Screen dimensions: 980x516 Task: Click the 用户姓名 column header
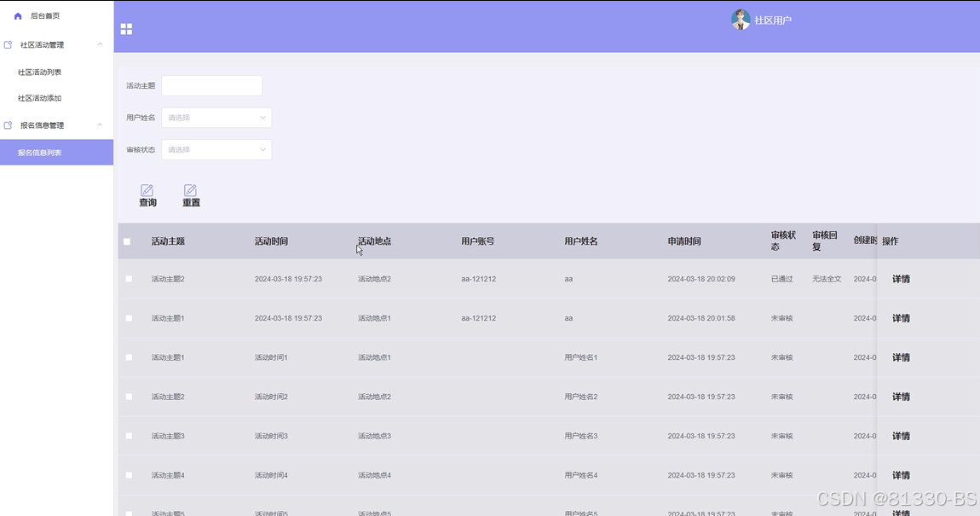(581, 241)
